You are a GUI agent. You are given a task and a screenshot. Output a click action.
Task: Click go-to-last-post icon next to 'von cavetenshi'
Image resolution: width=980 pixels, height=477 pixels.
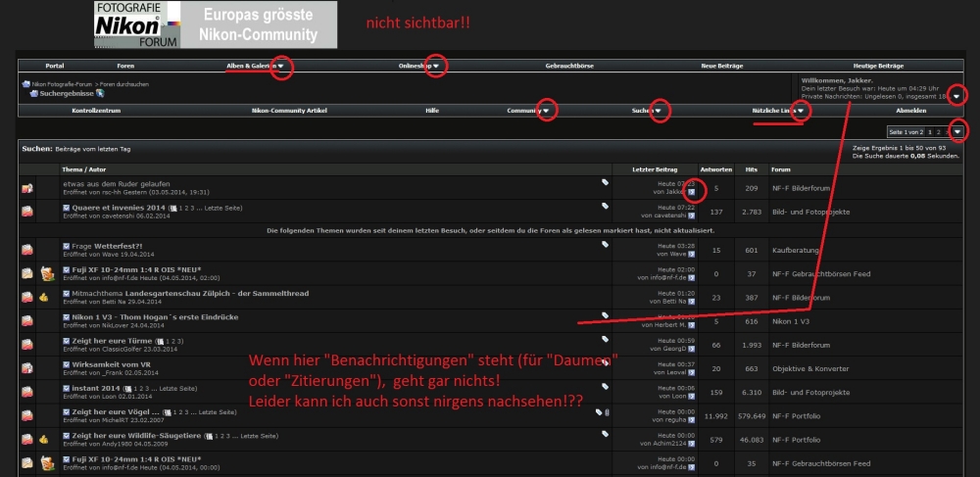pos(691,215)
